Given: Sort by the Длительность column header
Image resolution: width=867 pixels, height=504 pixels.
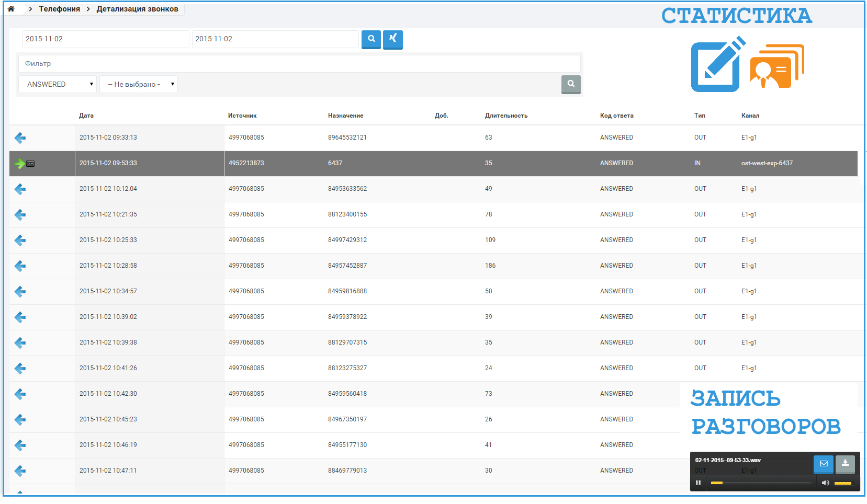Looking at the screenshot, I should pyautogui.click(x=506, y=116).
